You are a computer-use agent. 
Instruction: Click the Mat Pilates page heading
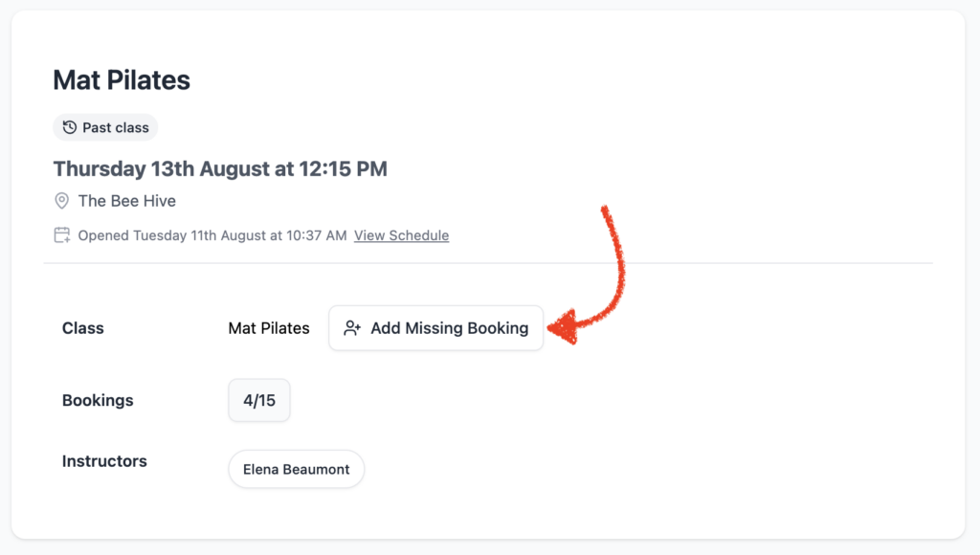(122, 80)
